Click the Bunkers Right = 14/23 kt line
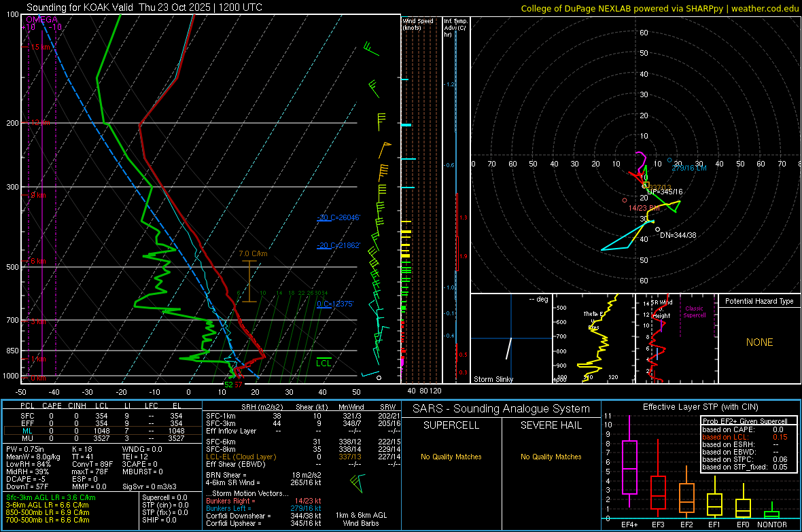The width and height of the screenshot is (802, 532). click(264, 501)
